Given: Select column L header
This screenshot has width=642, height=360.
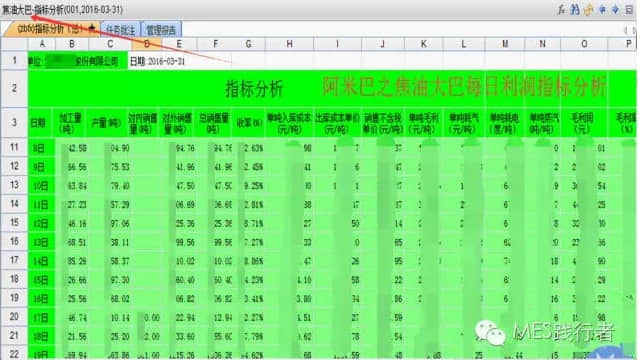Looking at the screenshot, I should click(463, 44).
